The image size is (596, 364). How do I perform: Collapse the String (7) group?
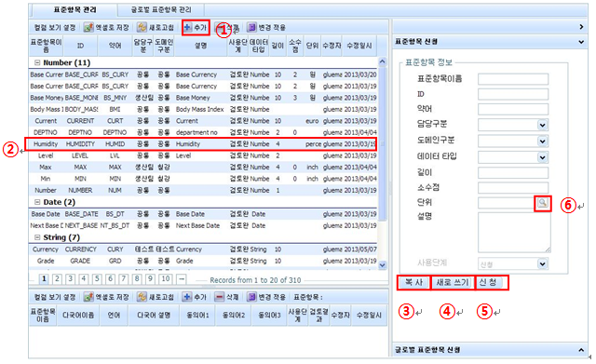[x=37, y=237]
